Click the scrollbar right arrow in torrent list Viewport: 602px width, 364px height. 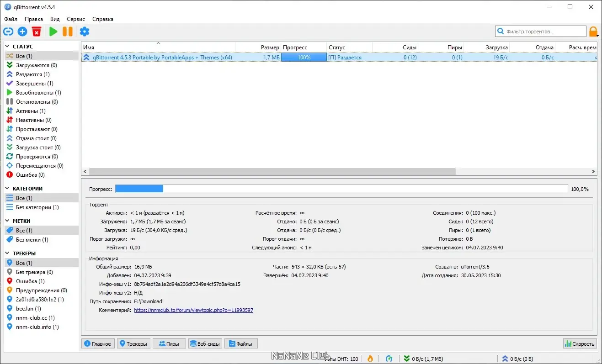[593, 172]
